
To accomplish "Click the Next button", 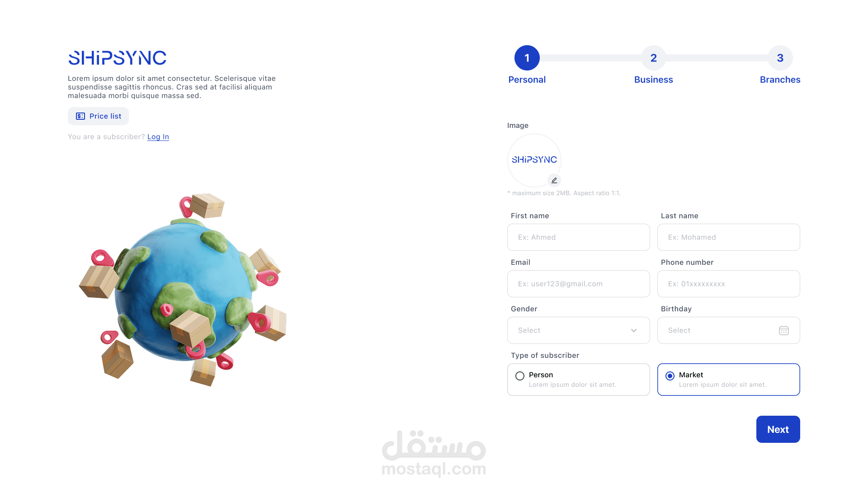I will coord(778,429).
